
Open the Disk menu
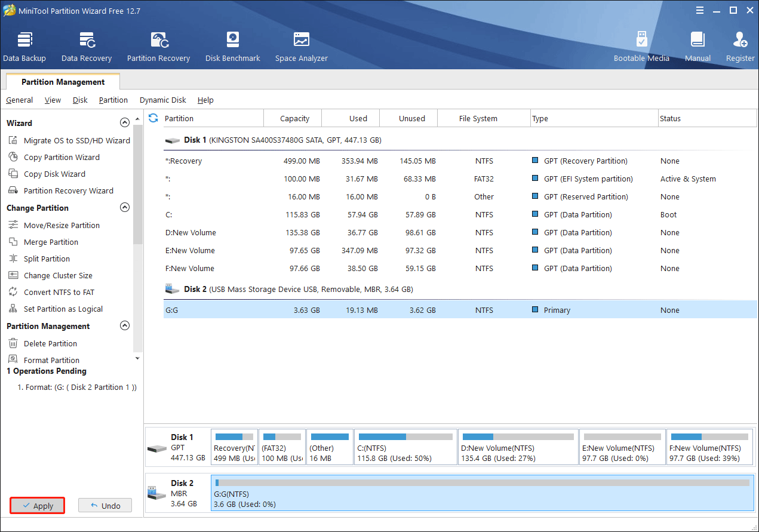click(x=80, y=100)
